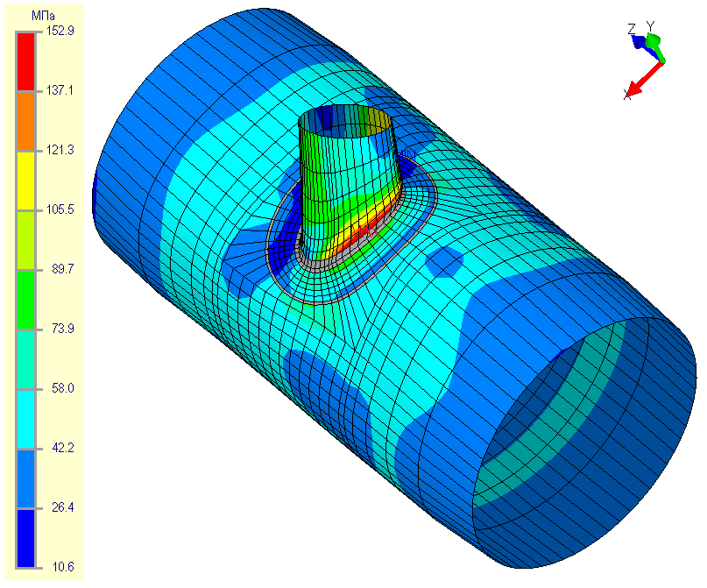Click the orange color band in legend
707x588 pixels.
(x=26, y=121)
